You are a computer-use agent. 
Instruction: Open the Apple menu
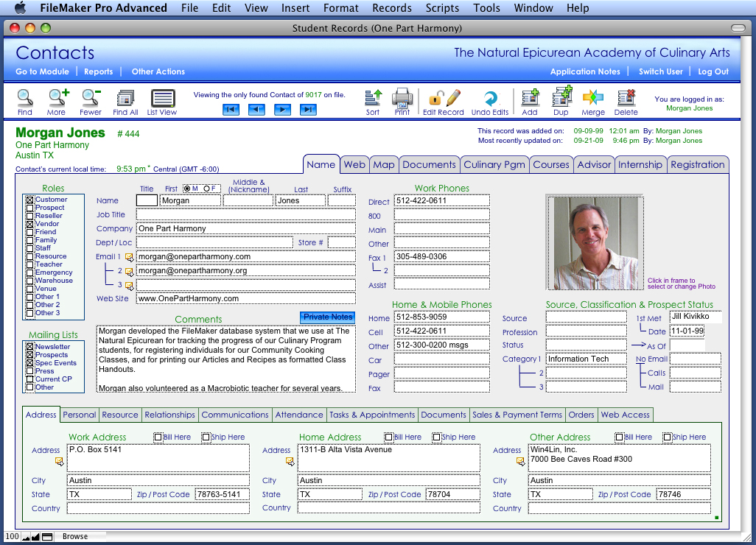(x=20, y=7)
